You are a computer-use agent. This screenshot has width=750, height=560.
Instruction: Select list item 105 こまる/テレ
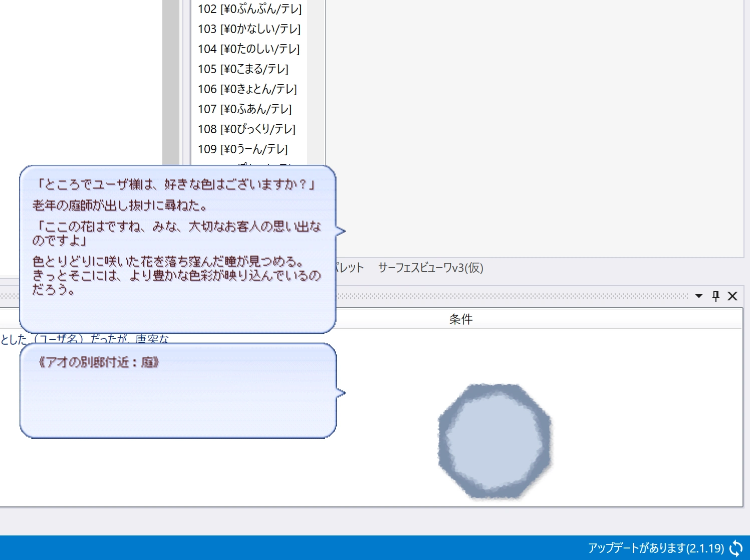[243, 69]
